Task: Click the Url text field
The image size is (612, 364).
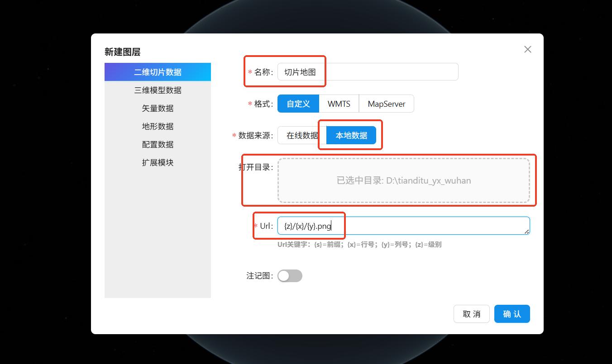Action: (404, 226)
